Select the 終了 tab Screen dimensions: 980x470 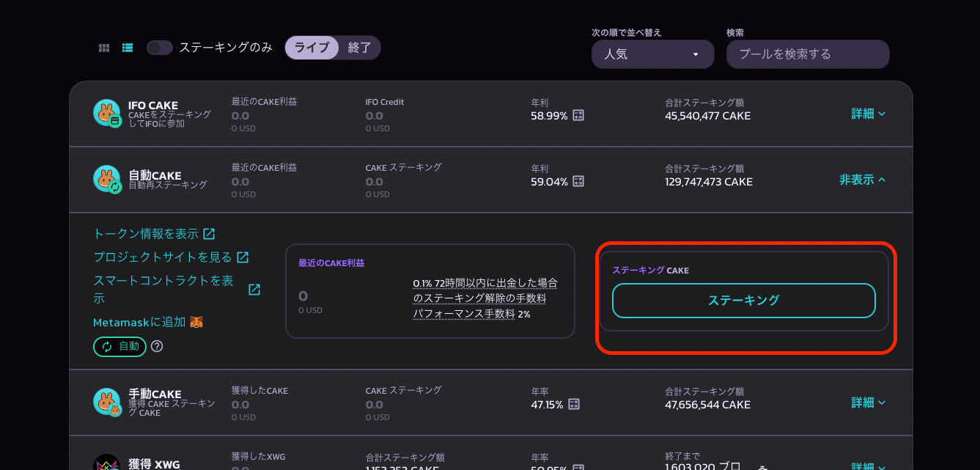click(359, 48)
